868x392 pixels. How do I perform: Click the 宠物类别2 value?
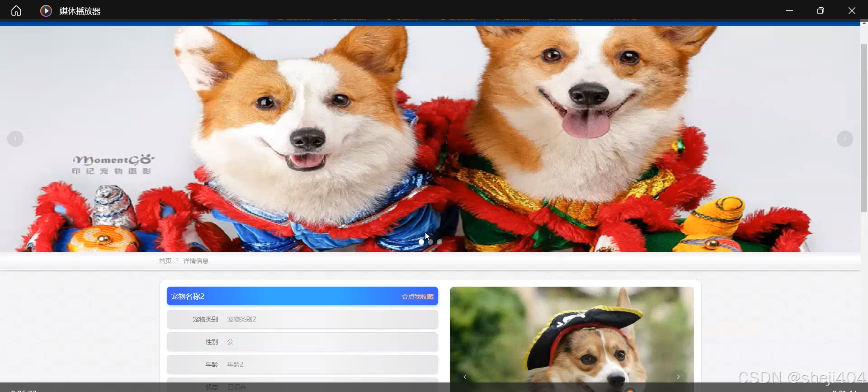click(241, 319)
